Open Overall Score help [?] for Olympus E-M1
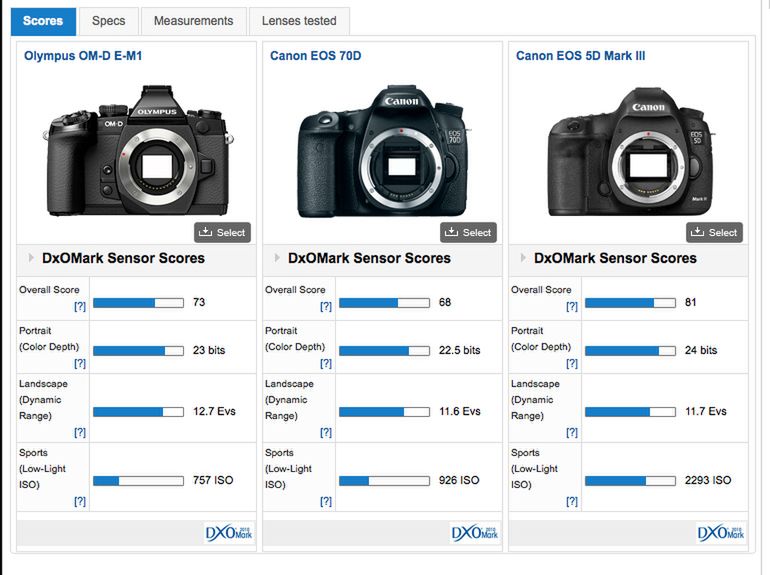Screen dimensions: 770x575 click(80, 306)
